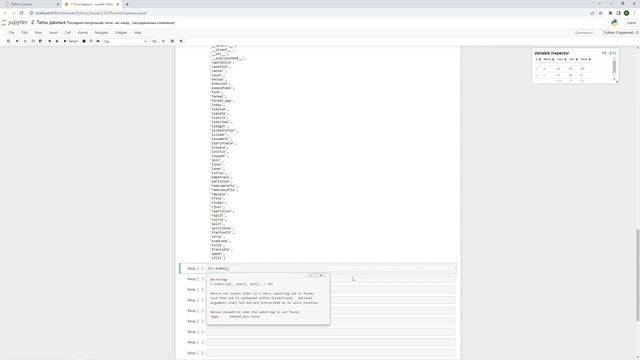The image size is (640, 360).
Task: Insert a cell below with plus icon
Action: coord(17,41)
